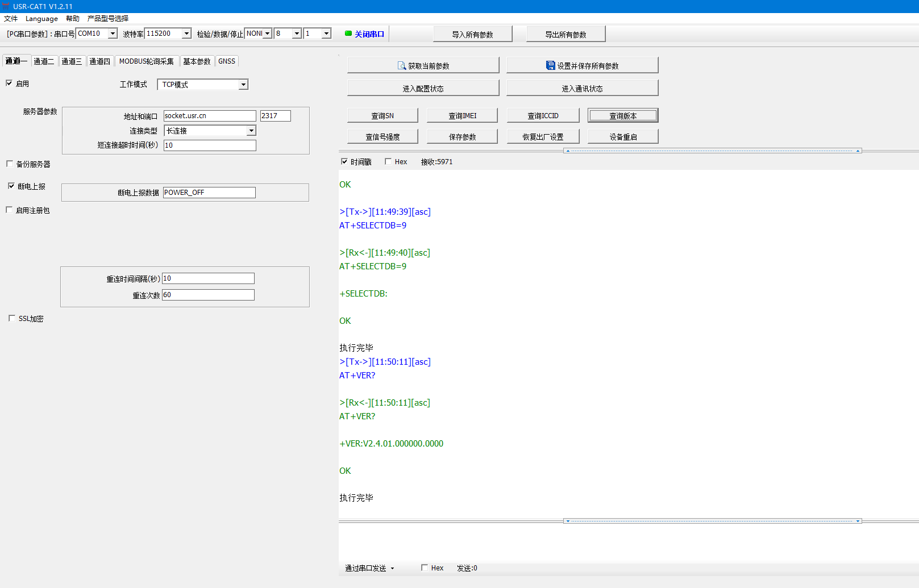Uncheck the 断电上报 option
Image resolution: width=919 pixels, height=588 pixels.
click(x=11, y=186)
